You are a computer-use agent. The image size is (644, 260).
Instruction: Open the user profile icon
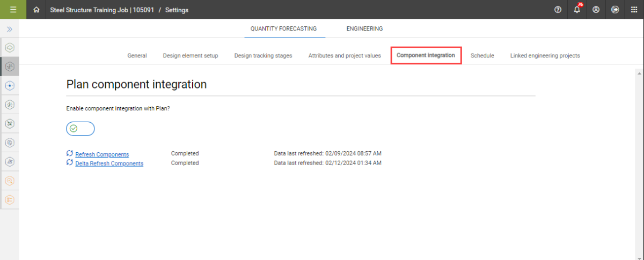pos(596,10)
